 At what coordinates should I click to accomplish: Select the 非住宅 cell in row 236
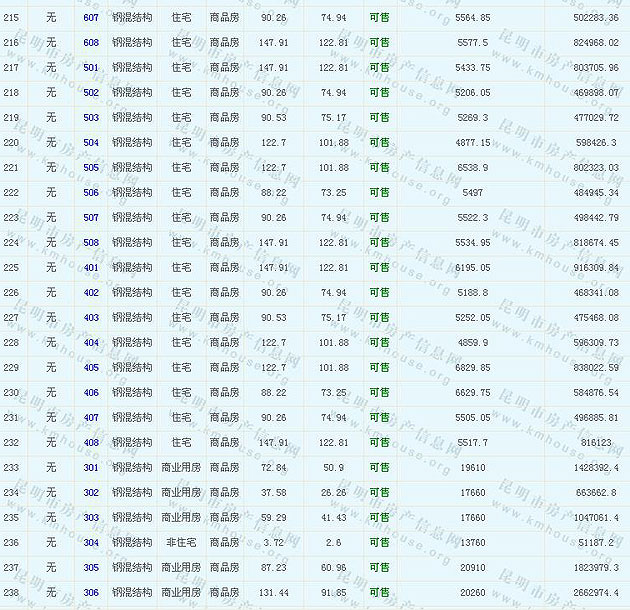point(181,543)
